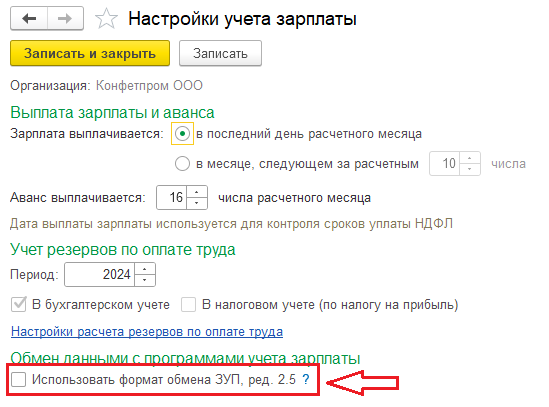Click the organization name Конфетпром ООО

[149, 85]
